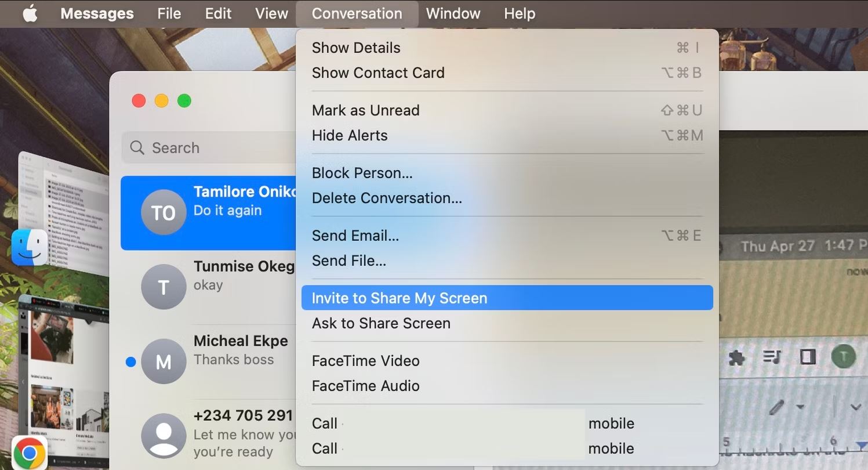Screen dimensions: 868x470
Task: Click the red close window button
Action: pyautogui.click(x=139, y=101)
